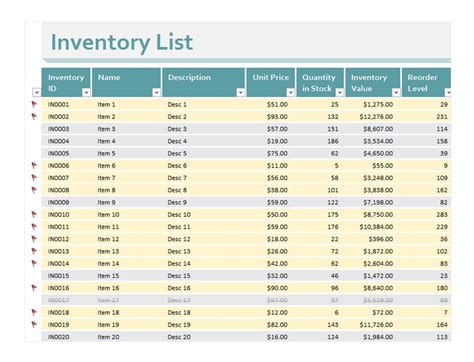
Task: Click the reorder flag next to IN0002
Action: click(x=34, y=116)
